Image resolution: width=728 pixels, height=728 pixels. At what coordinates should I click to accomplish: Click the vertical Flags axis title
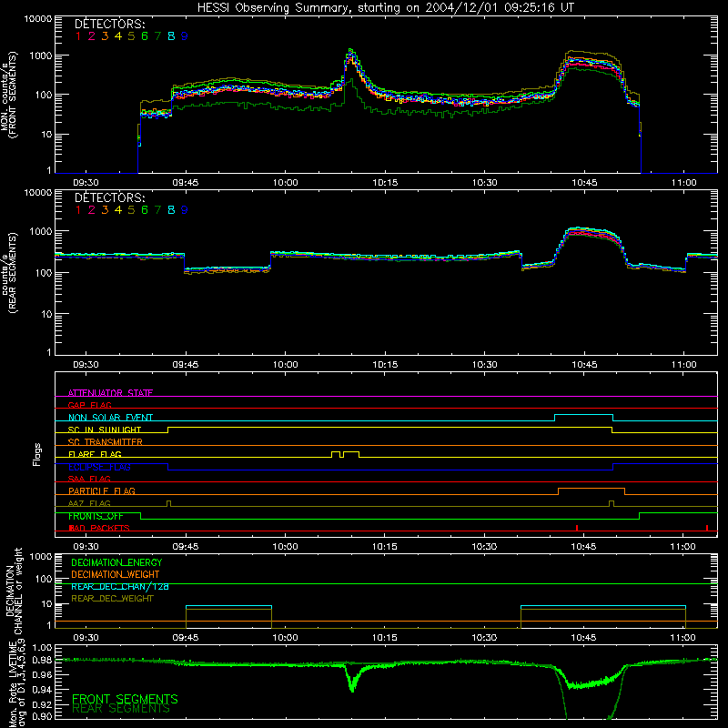tap(37, 454)
